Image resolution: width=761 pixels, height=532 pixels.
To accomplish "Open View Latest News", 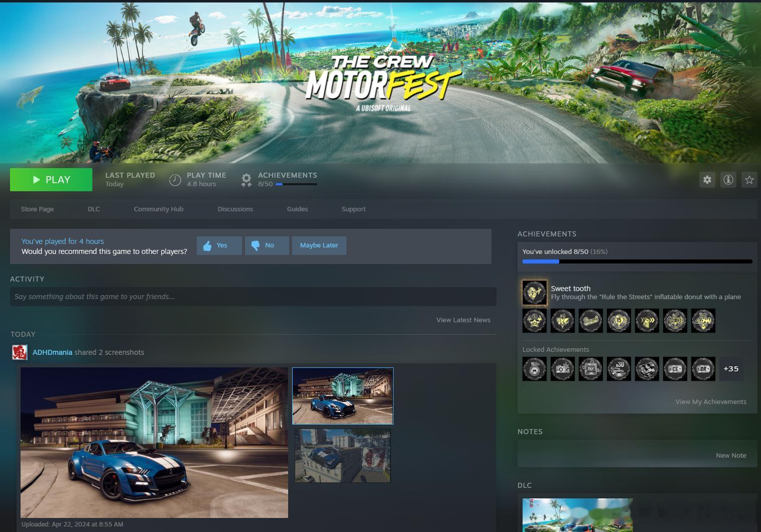I will [463, 320].
